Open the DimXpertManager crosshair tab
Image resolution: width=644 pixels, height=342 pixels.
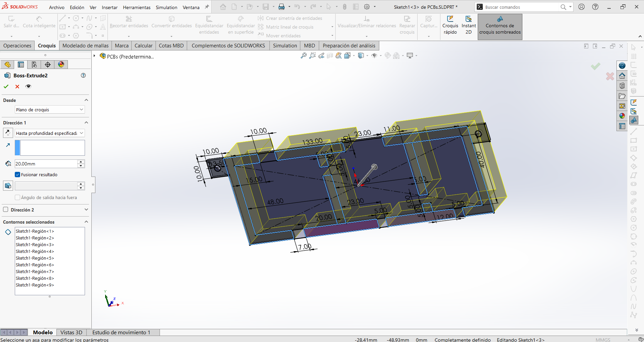[x=48, y=65]
